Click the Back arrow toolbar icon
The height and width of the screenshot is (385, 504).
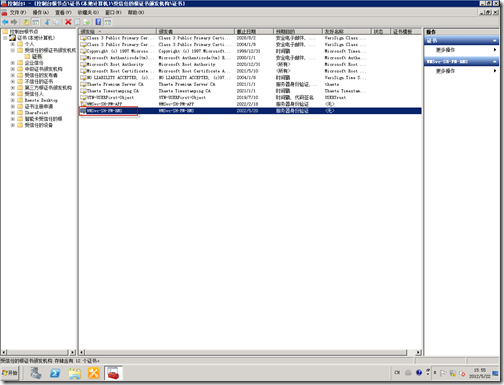(5, 22)
